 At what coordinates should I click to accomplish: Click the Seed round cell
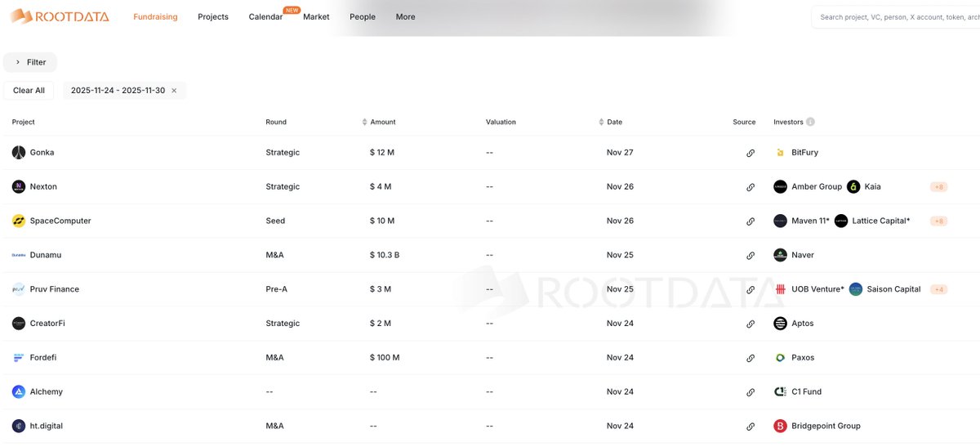pos(275,221)
